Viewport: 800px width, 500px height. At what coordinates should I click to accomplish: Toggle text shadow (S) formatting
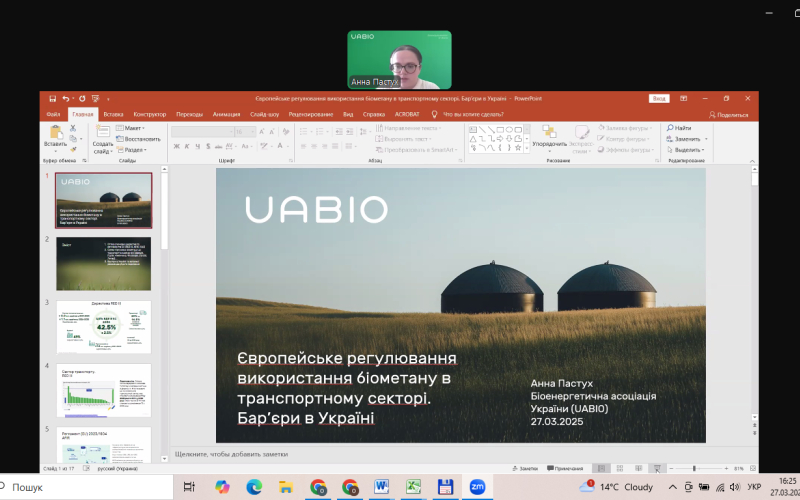tap(208, 146)
